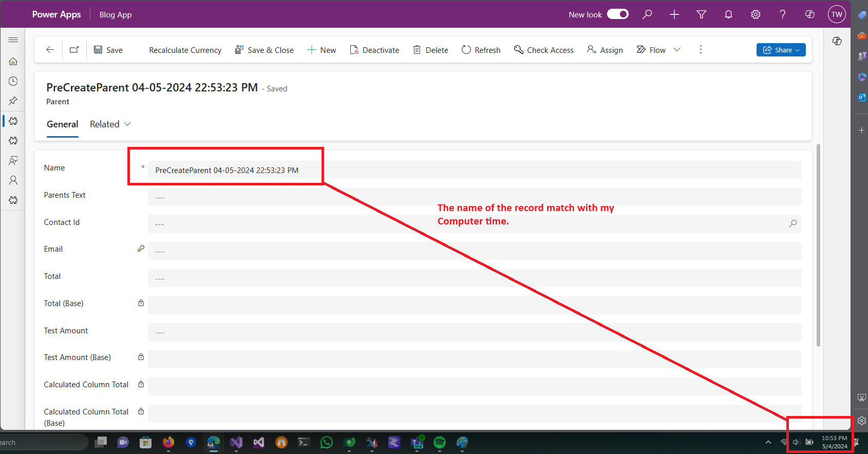Screen dimensions: 868x454
Task: Deactivate the record
Action: 374,50
